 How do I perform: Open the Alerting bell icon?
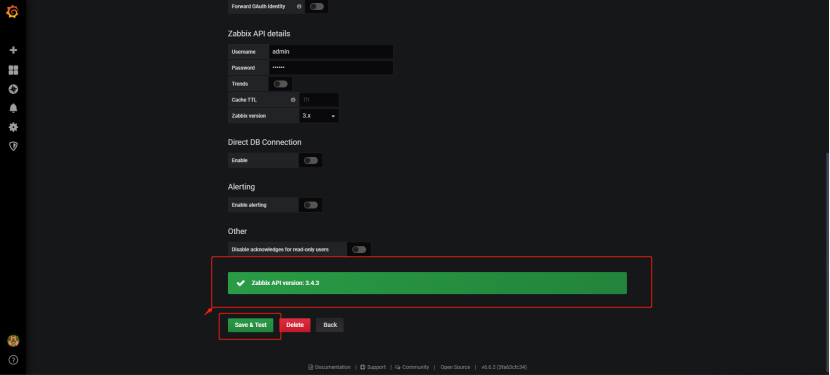13,108
